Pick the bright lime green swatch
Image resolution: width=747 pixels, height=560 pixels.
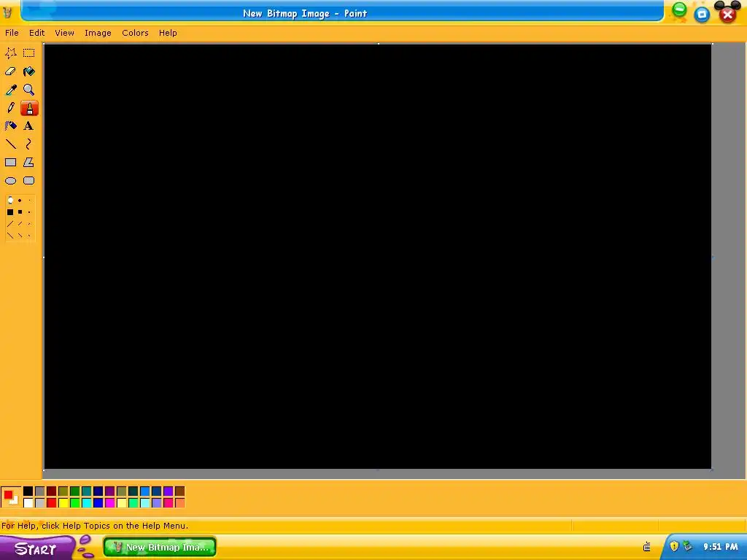(75, 503)
